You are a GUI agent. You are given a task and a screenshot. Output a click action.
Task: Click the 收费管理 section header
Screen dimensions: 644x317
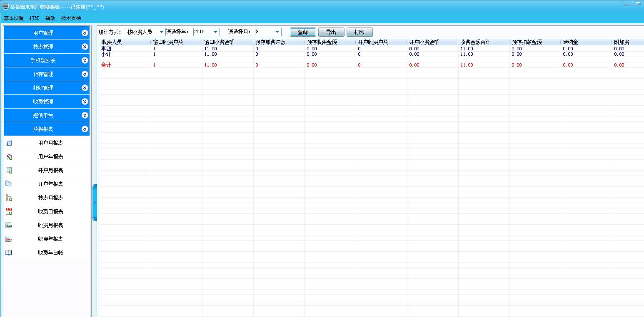coord(47,102)
